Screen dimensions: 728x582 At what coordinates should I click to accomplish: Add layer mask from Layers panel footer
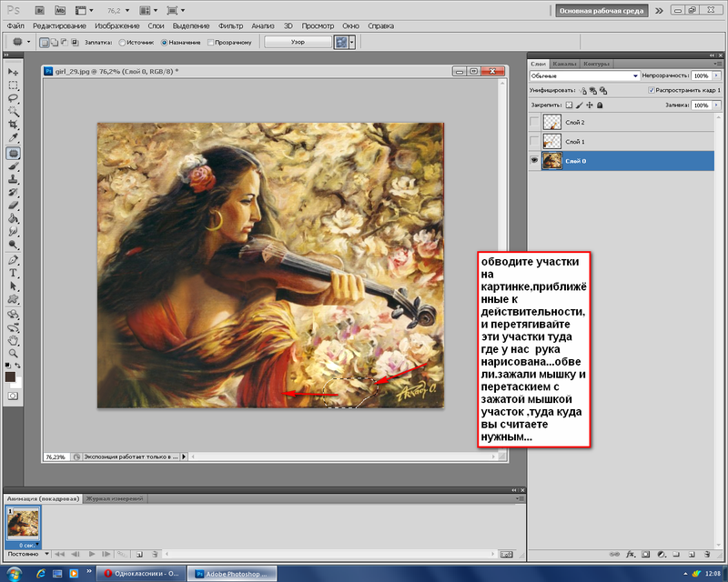646,554
